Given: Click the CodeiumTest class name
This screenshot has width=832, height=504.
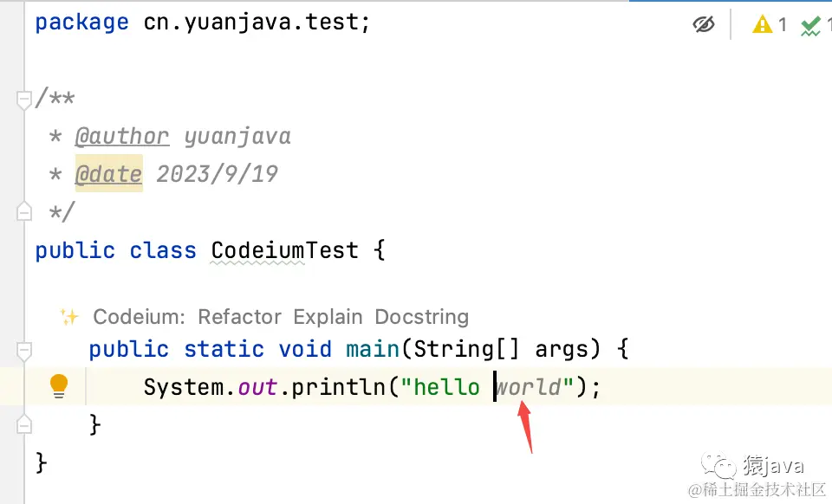Looking at the screenshot, I should pos(284,251).
